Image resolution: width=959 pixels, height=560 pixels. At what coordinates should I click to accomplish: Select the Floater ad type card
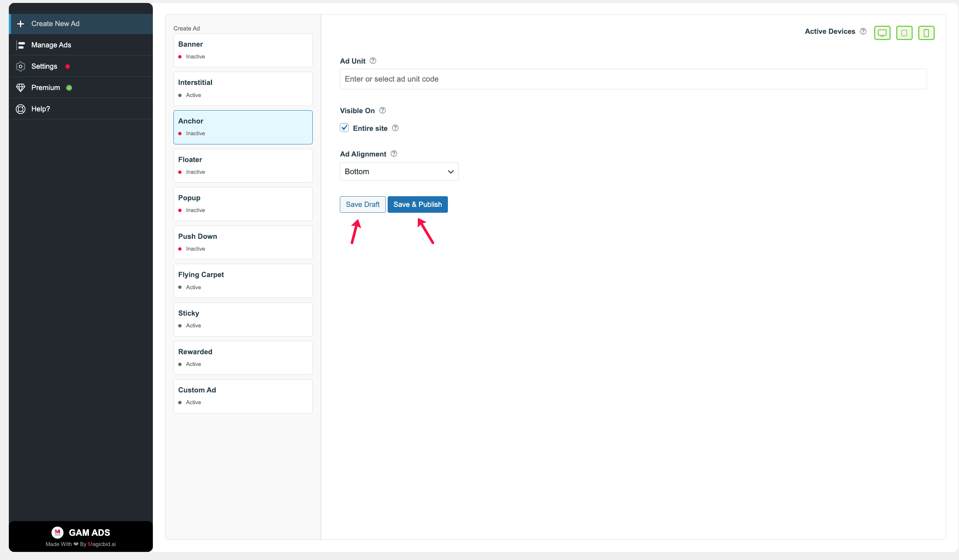point(243,166)
